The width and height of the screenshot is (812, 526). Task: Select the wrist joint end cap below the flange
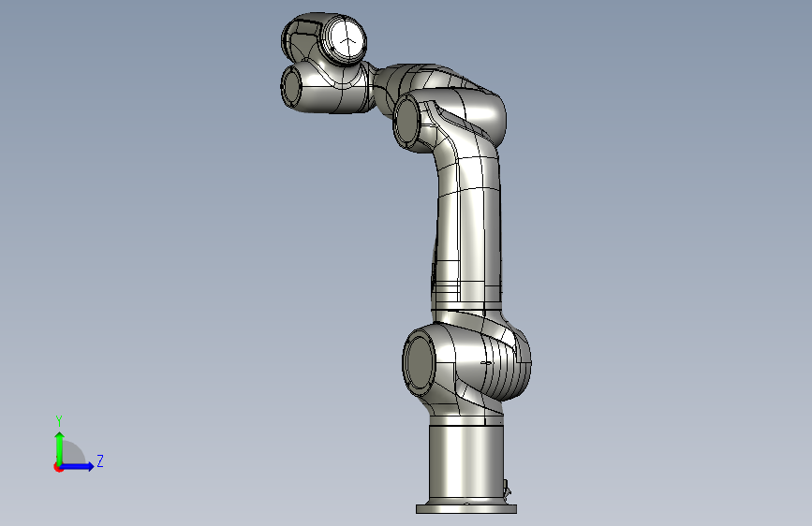pyautogui.click(x=291, y=86)
